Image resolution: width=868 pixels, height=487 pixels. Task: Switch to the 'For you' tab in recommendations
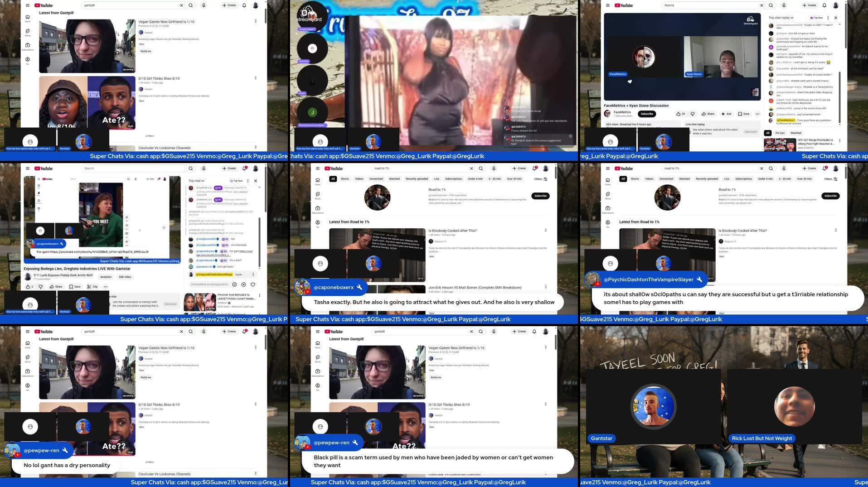tap(781, 133)
